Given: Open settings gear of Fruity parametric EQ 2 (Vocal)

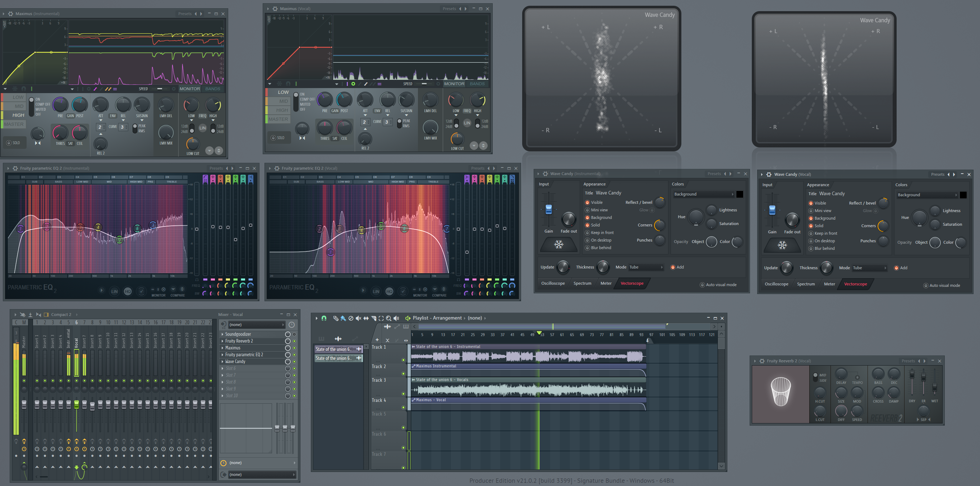Looking at the screenshot, I should 277,168.
